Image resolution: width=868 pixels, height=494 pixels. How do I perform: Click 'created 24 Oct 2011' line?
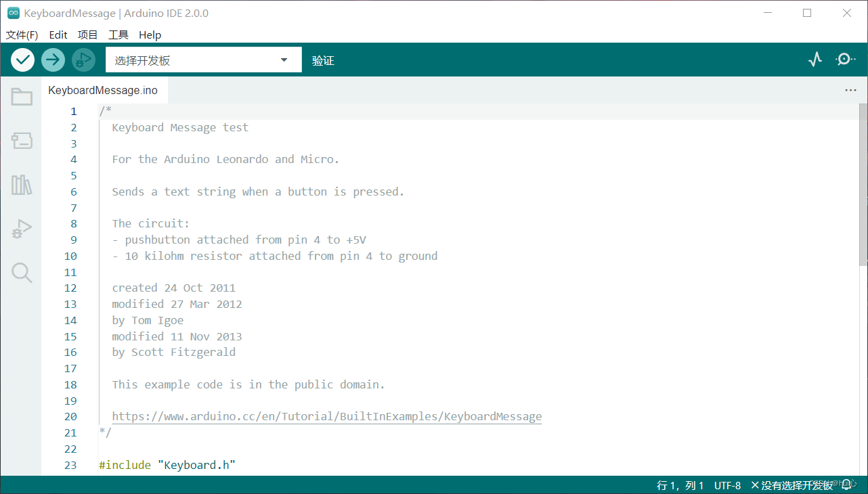pyautogui.click(x=173, y=288)
